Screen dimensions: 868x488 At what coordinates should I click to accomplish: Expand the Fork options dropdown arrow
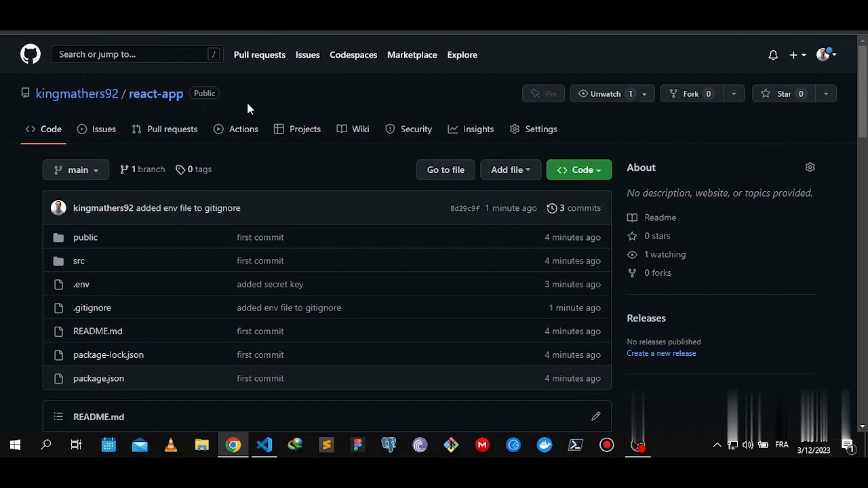pos(734,94)
